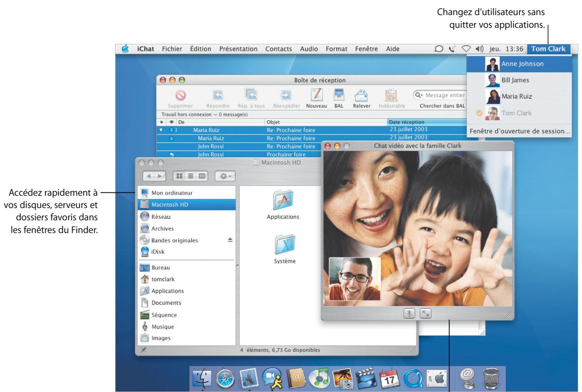582x392 pixels.
Task: Switch Finder to list view
Action: click(191, 176)
